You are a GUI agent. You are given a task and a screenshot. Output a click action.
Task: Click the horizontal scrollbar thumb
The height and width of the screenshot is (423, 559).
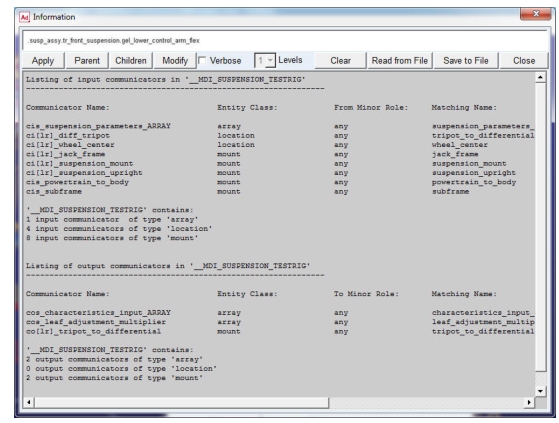pos(181,402)
